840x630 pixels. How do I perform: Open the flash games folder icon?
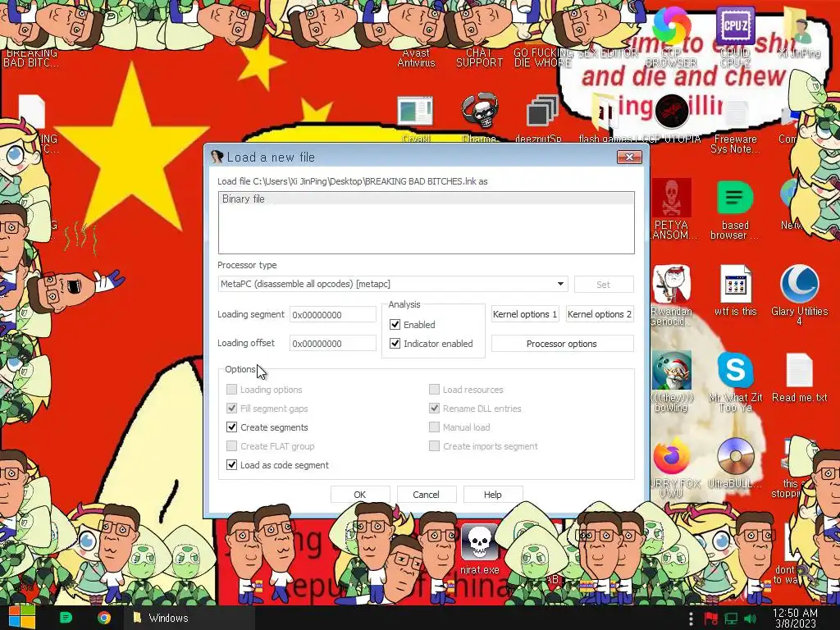point(605,112)
